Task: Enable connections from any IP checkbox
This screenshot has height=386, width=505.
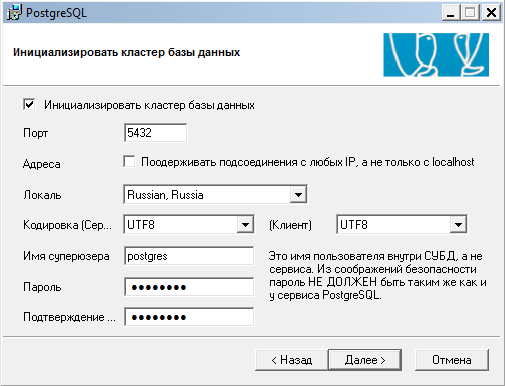Action: pyautogui.click(x=129, y=162)
